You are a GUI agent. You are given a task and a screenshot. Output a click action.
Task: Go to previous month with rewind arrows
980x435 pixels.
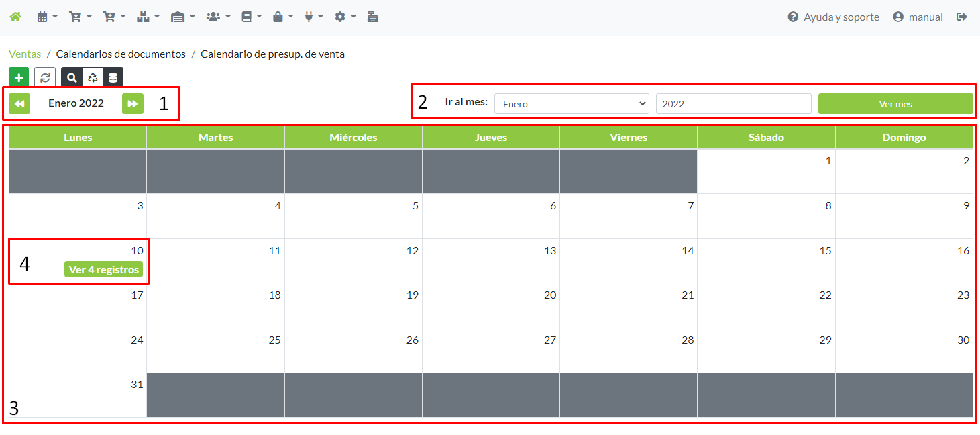[x=19, y=103]
